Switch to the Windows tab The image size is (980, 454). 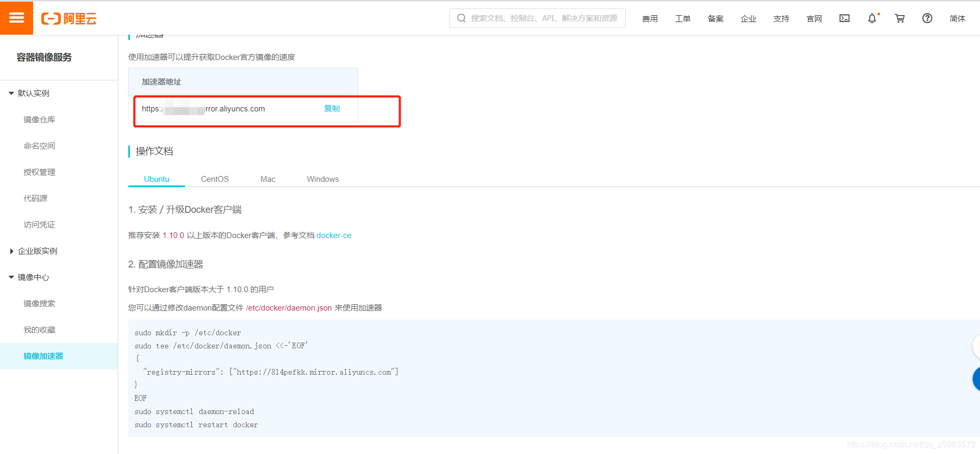tap(323, 179)
